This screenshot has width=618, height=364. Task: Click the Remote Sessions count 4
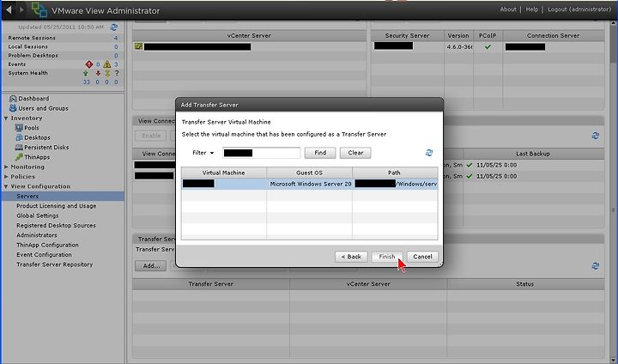coord(116,39)
